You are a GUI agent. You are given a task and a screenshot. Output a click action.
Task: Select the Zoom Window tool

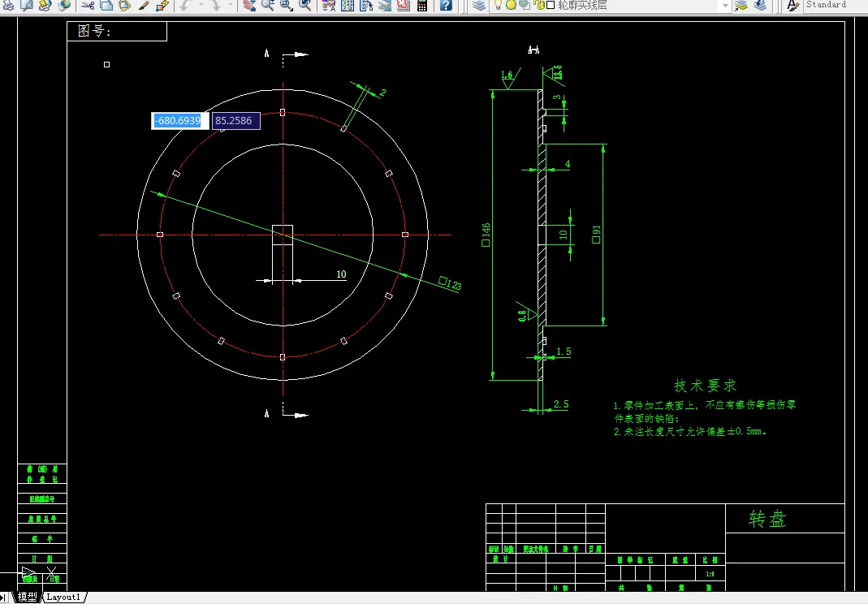(x=286, y=5)
